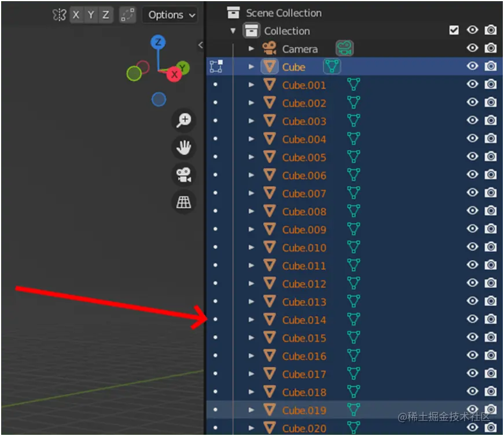
Task: Select the Cube.015 name
Action: point(304,338)
